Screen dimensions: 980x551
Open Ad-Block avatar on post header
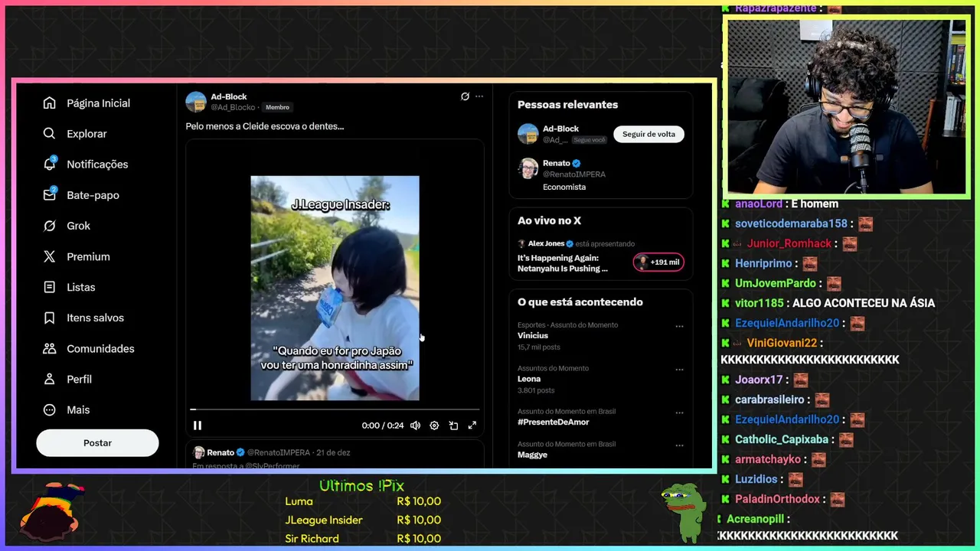(196, 102)
